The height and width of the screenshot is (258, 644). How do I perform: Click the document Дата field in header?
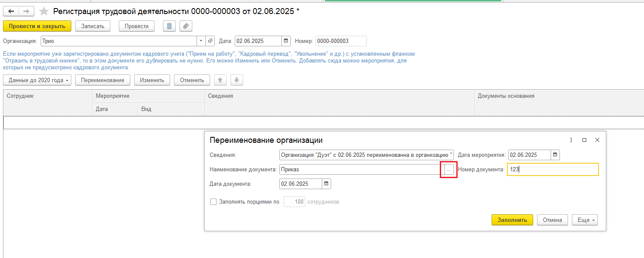[x=258, y=41]
